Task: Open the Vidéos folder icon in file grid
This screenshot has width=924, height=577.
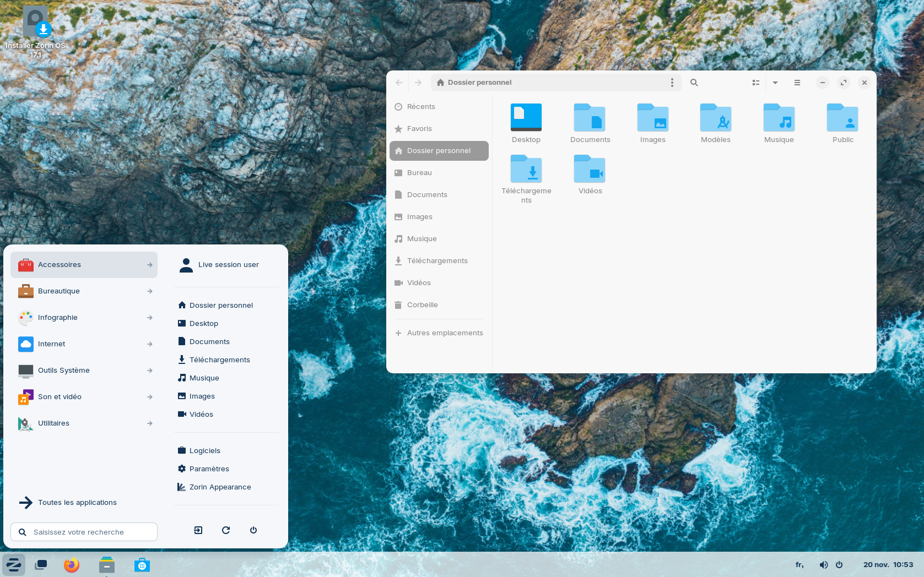Action: 590,175
